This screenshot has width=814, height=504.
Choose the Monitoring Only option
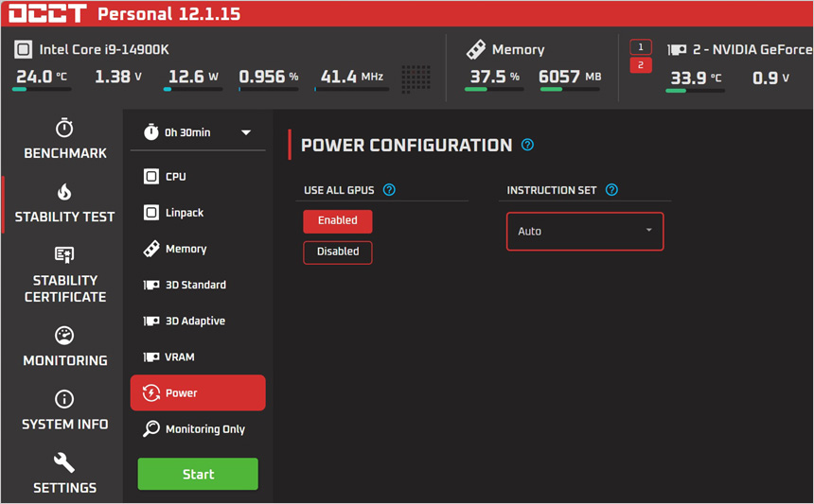point(204,429)
